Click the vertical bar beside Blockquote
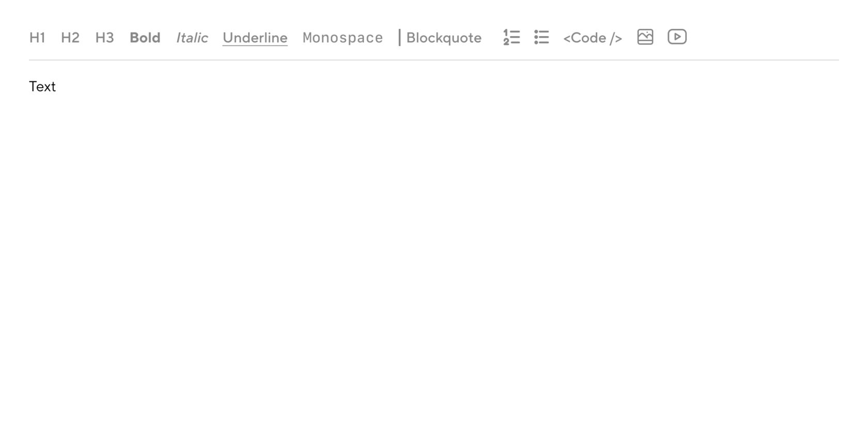 [399, 38]
